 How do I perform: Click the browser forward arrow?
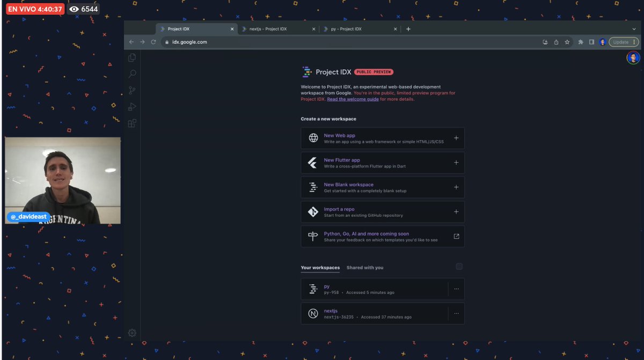pos(142,42)
